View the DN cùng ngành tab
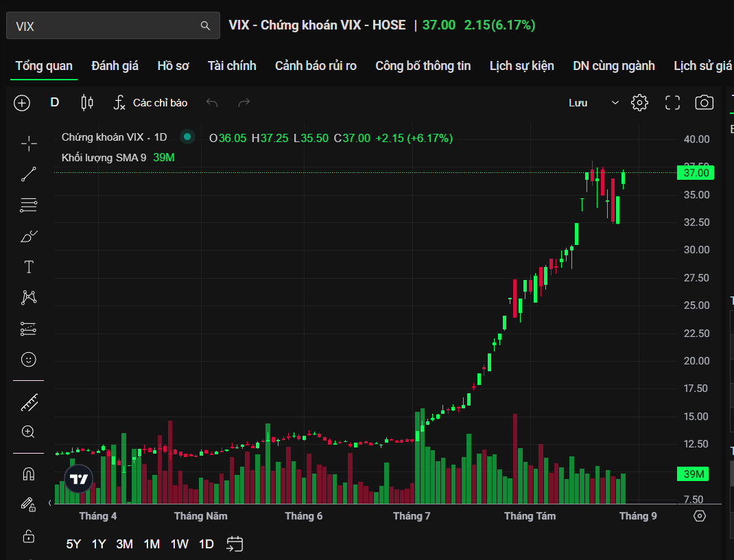 [614, 66]
